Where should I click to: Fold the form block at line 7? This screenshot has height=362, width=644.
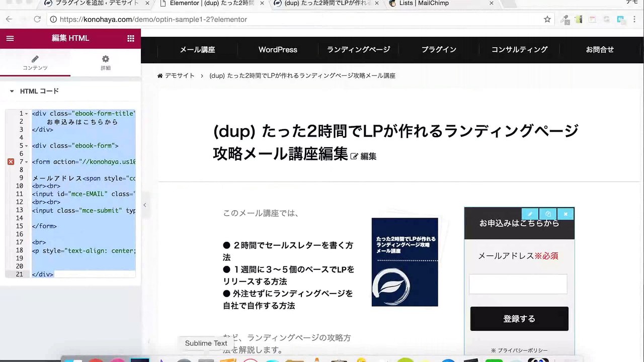pyautogui.click(x=26, y=162)
